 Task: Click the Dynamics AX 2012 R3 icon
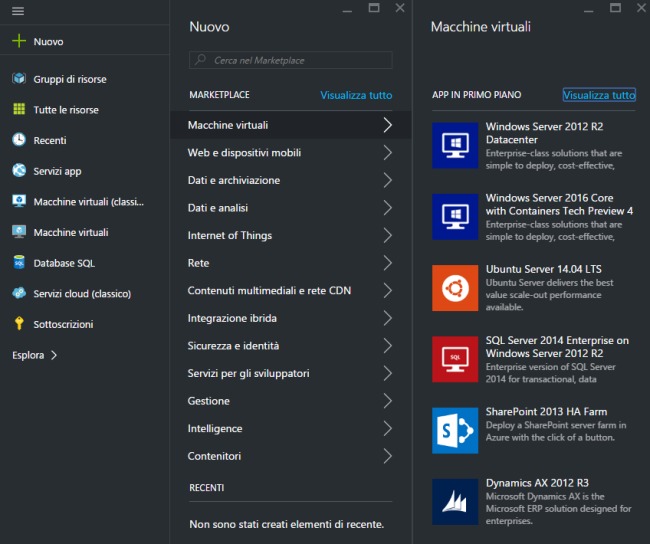455,502
